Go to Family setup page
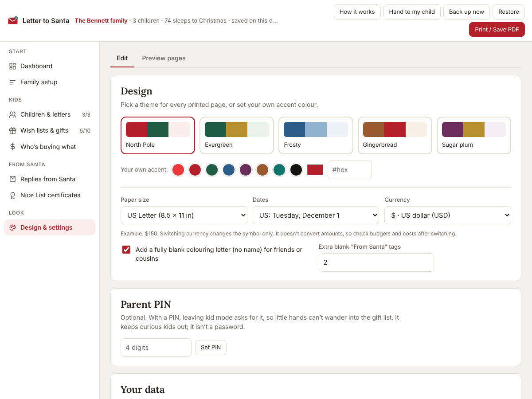Image resolution: width=532 pixels, height=399 pixels. click(x=50, y=82)
